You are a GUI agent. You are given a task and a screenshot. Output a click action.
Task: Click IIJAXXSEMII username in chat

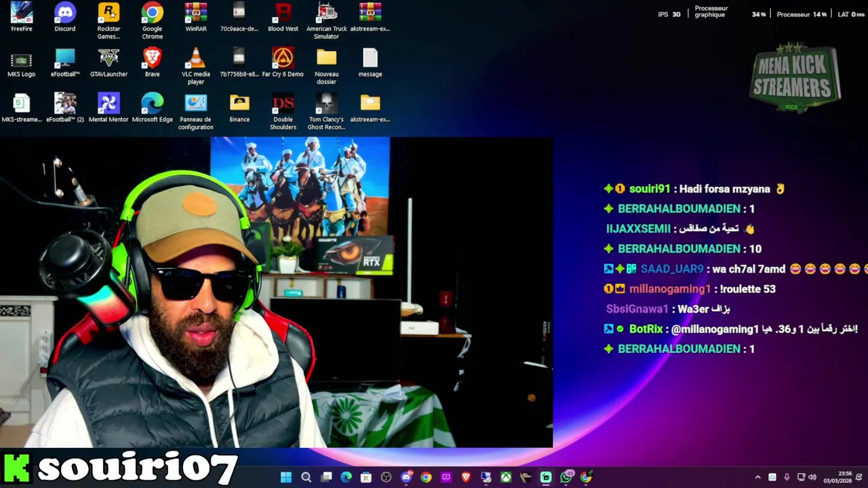(638, 229)
